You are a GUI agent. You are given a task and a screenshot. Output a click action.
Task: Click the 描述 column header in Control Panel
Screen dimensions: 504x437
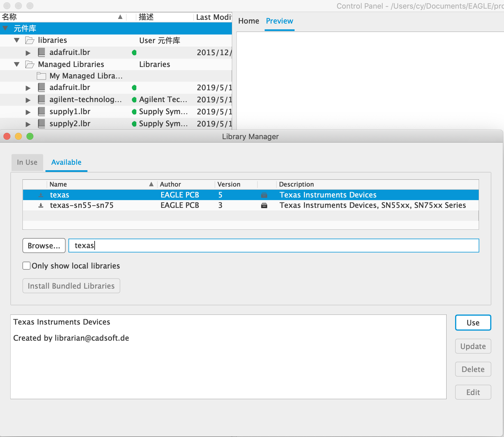pyautogui.click(x=164, y=17)
